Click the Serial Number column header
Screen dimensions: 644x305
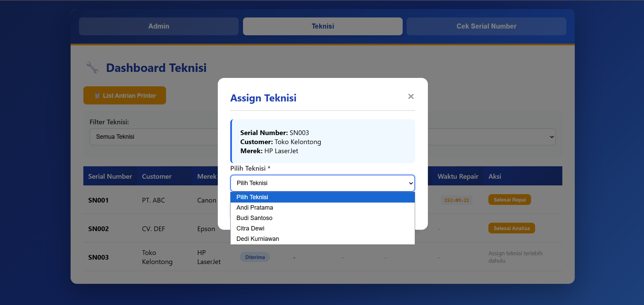pyautogui.click(x=110, y=176)
